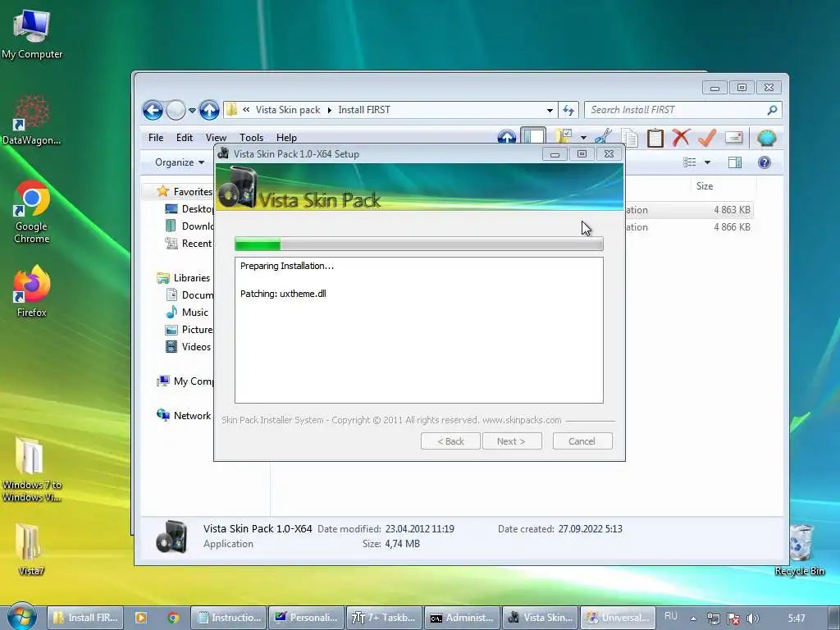Select the file row sized 4 863 KB
This screenshot has width=840, height=630.
[689, 210]
